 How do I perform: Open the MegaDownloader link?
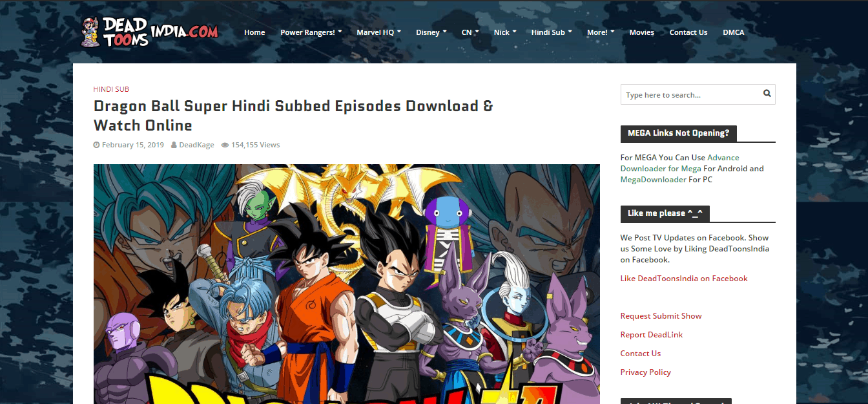pos(654,180)
